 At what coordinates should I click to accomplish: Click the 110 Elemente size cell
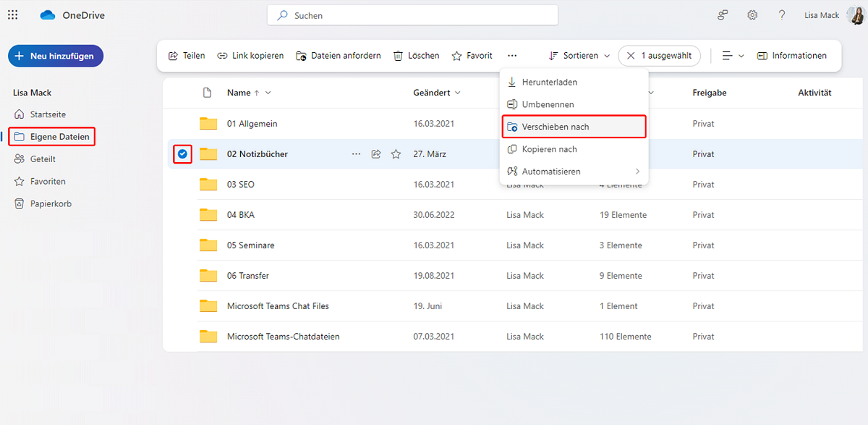pos(625,337)
